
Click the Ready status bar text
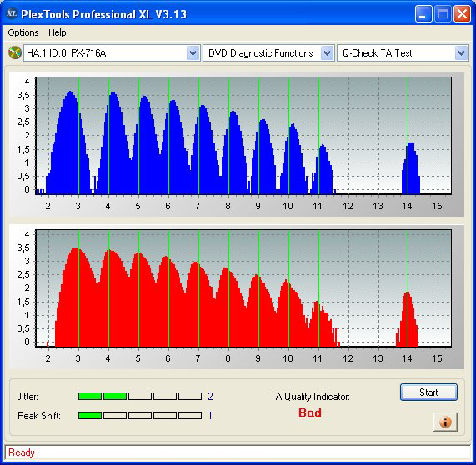coord(22,452)
